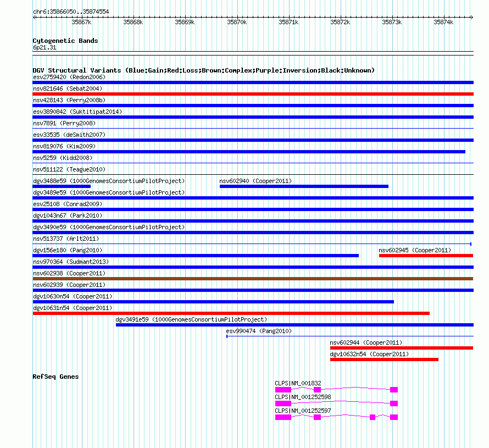Select the red dgv10632n54 loss bar
The width and height of the screenshot is (489, 448).
point(384,359)
